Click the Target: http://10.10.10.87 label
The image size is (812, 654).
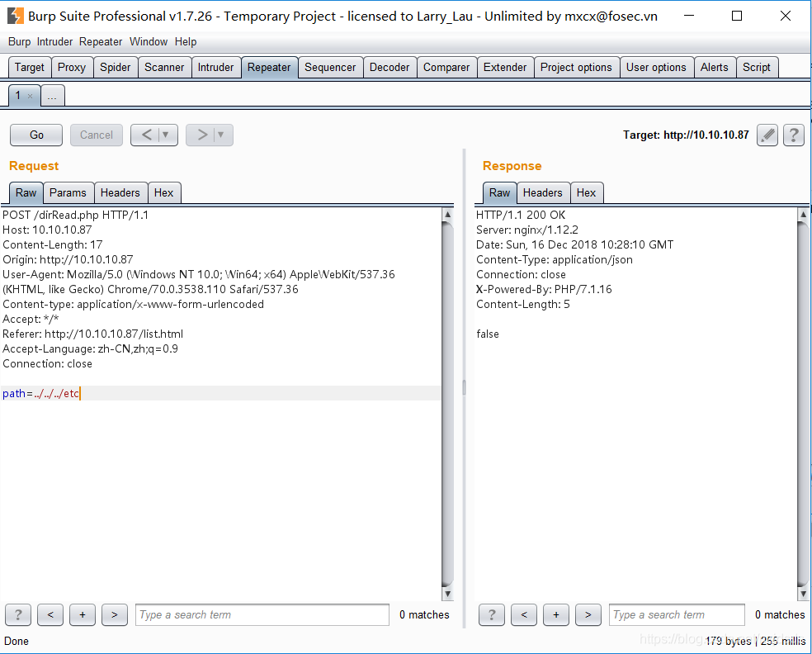(x=686, y=135)
